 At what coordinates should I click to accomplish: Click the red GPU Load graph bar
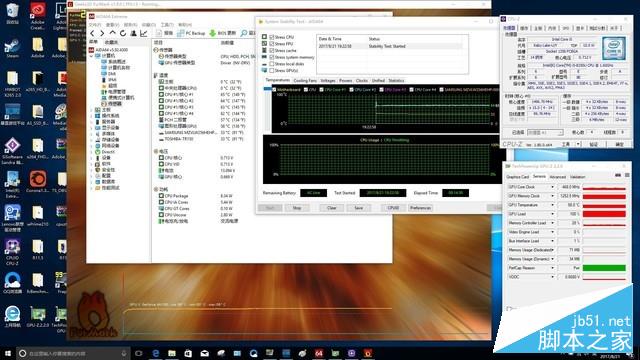pyautogui.click(x=604, y=214)
